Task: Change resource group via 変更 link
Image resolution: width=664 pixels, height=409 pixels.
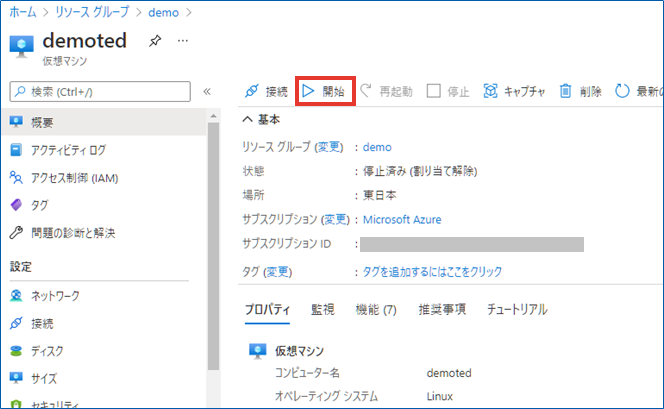Action: click(x=330, y=147)
